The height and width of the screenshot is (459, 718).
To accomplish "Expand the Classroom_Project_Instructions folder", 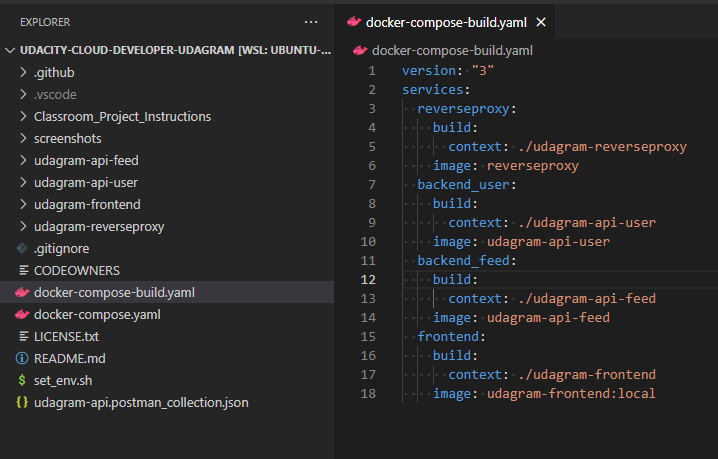I will pos(23,116).
